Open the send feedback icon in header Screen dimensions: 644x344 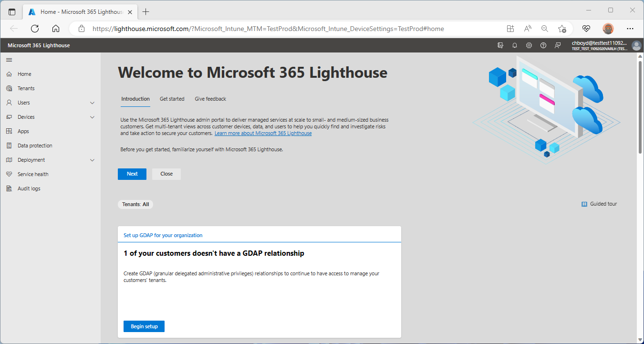click(x=557, y=45)
